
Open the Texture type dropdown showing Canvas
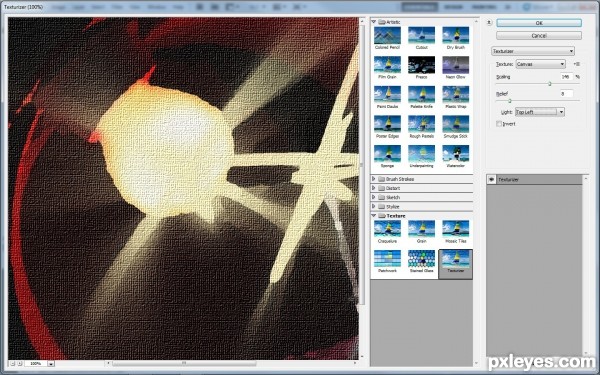point(541,64)
